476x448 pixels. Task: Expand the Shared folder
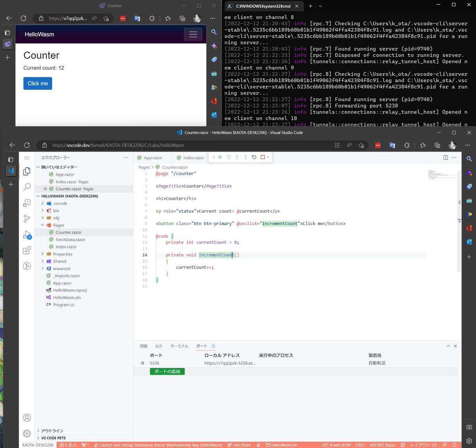point(84,261)
